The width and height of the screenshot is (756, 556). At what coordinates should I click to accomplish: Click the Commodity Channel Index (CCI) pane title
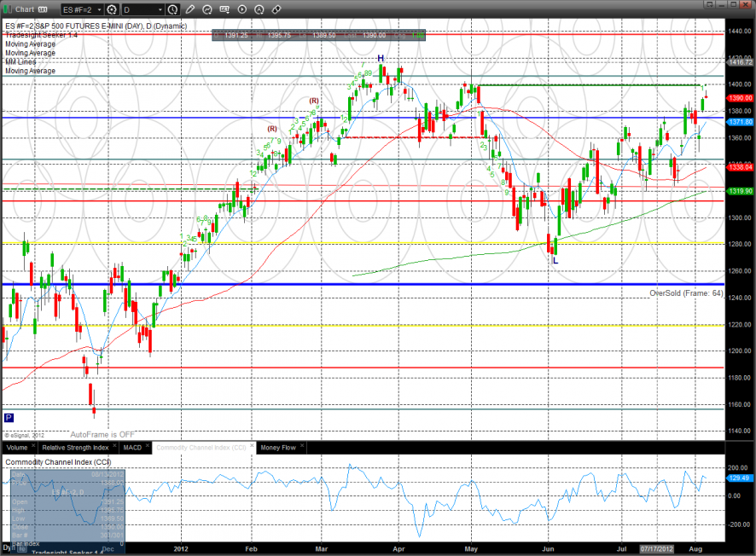[x=58, y=462]
